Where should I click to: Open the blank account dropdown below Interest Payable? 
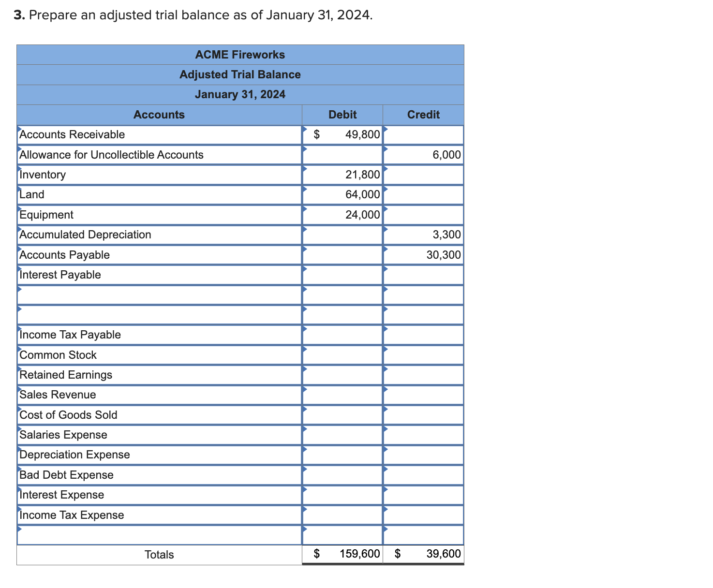tap(160, 294)
